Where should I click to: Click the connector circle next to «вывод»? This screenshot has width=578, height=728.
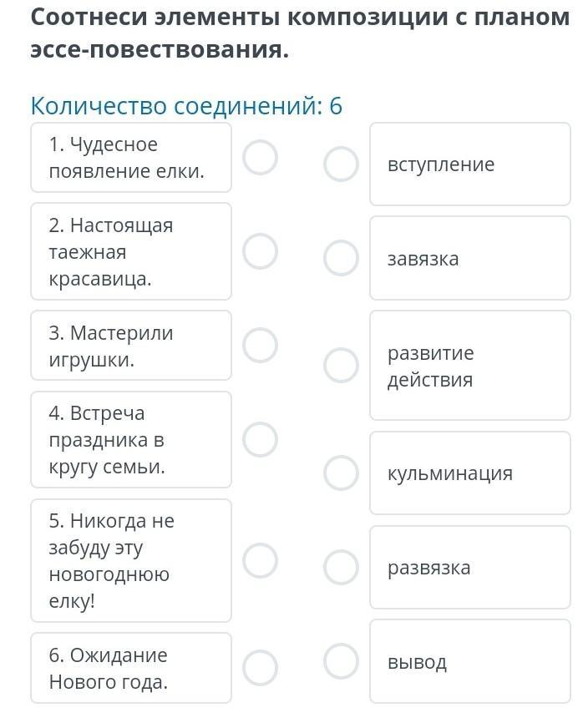(x=341, y=661)
